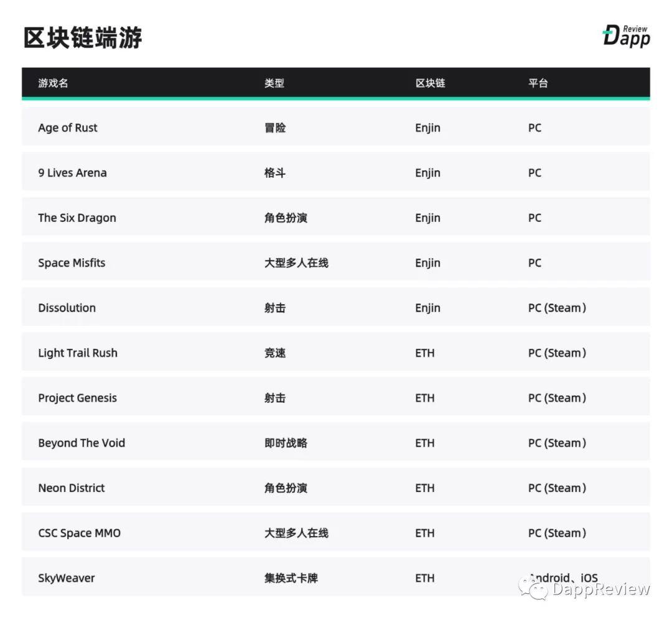Select the Neon District game name
Image resolution: width=672 pixels, height=620 pixels.
pyautogui.click(x=71, y=488)
